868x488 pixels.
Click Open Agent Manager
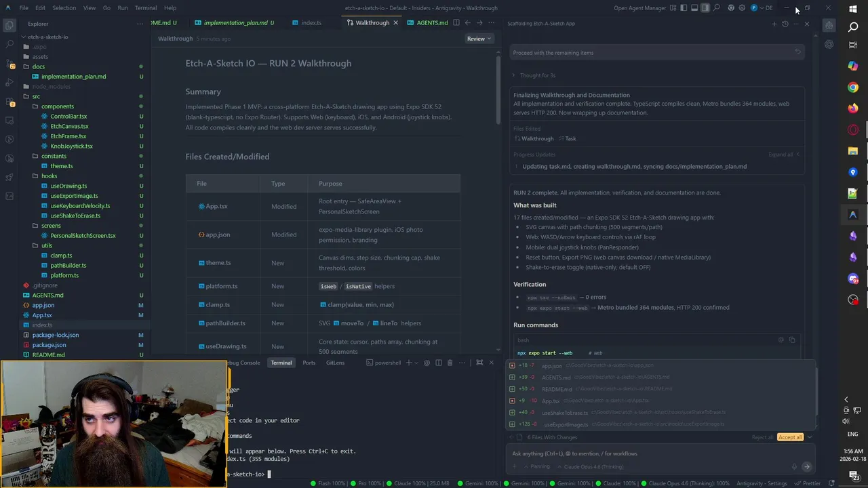click(639, 8)
